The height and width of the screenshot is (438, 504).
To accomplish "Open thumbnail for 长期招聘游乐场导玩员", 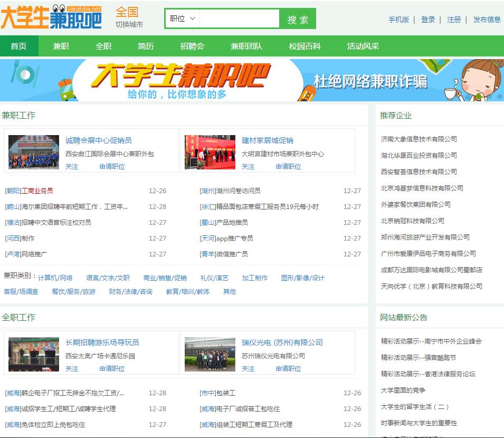I will (x=34, y=354).
